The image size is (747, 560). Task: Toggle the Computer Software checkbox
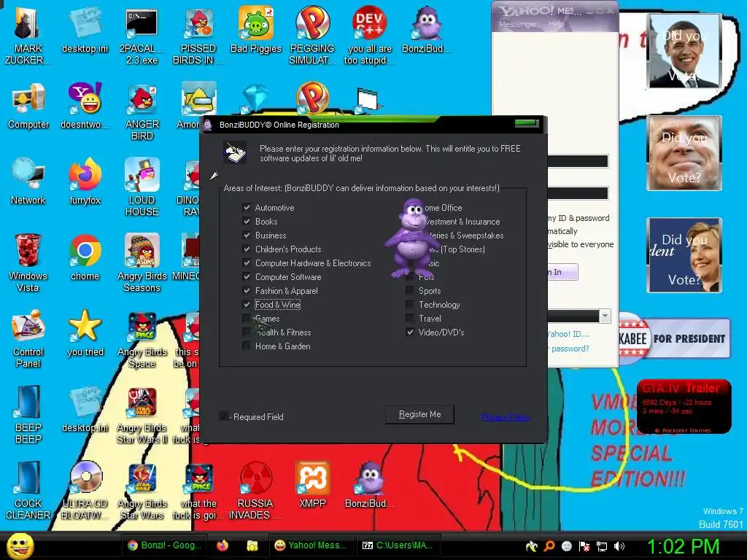[x=247, y=276]
